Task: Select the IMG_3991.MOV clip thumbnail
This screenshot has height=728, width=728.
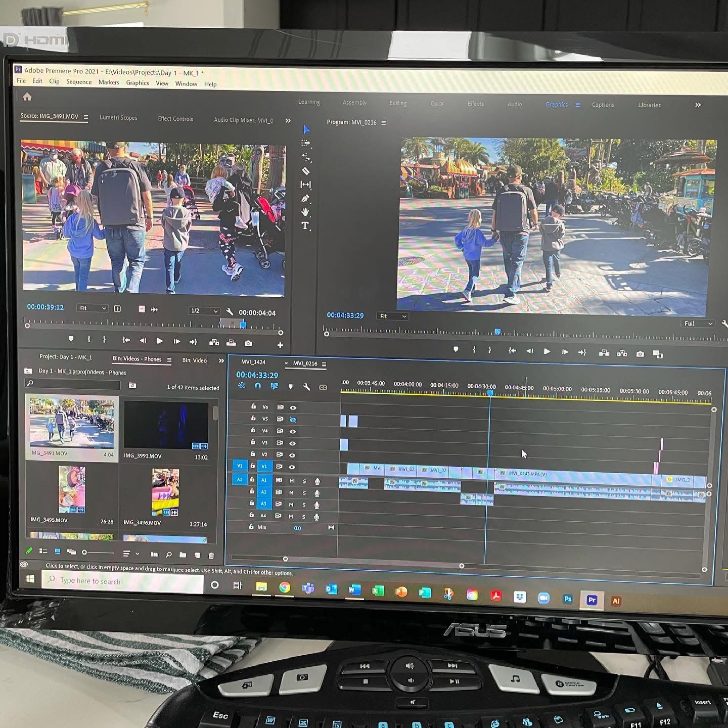Action: tap(166, 426)
